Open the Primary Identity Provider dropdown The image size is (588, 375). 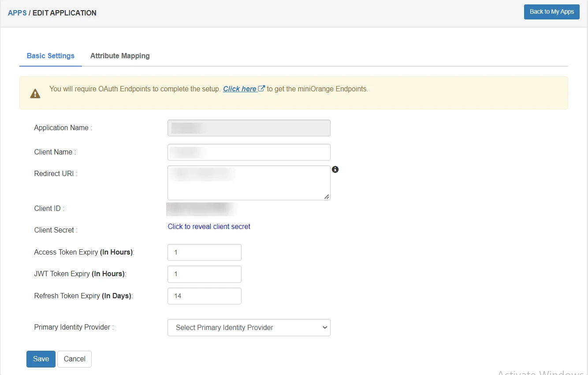pyautogui.click(x=249, y=328)
